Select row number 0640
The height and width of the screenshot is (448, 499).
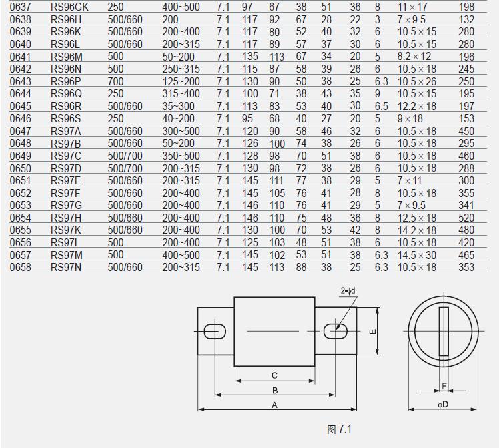pos(19,45)
